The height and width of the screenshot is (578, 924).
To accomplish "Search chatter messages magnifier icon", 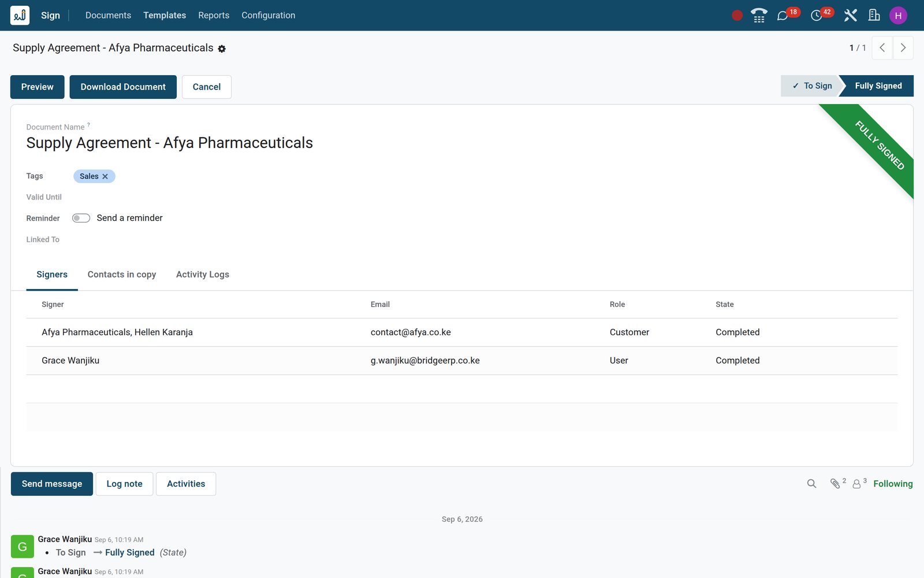I will click(x=811, y=484).
